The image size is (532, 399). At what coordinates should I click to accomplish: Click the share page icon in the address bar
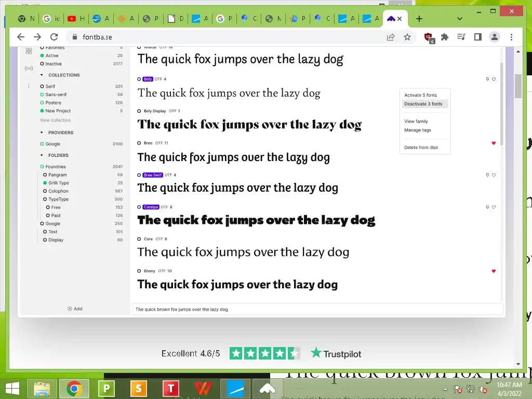[x=391, y=37]
